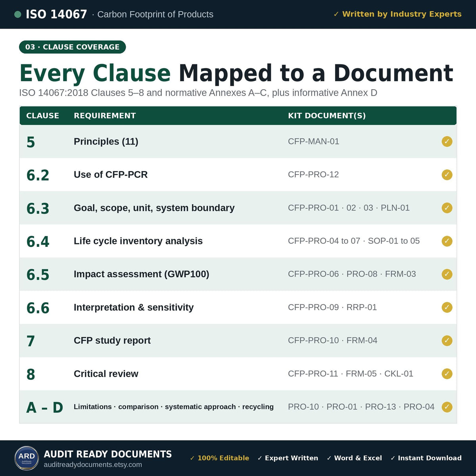Click the CFP study report requirement
This screenshot has width=476, height=476.
click(112, 340)
